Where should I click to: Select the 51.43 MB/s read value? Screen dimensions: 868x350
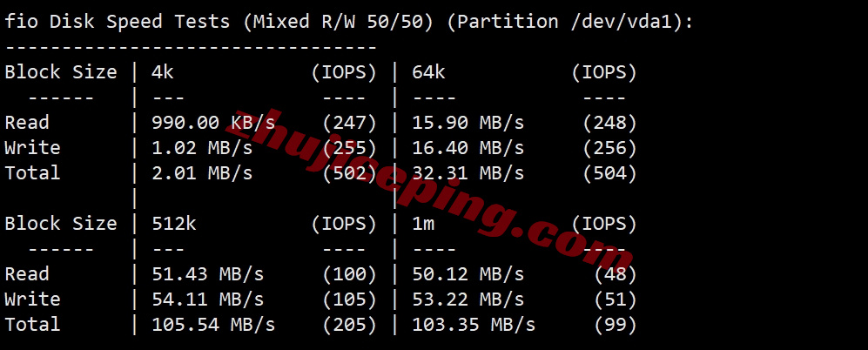point(207,274)
